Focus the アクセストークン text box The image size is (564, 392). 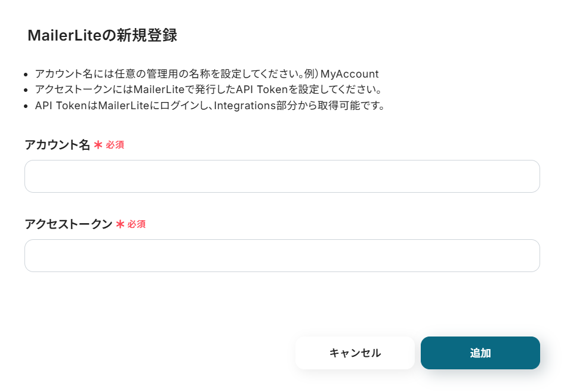(282, 255)
